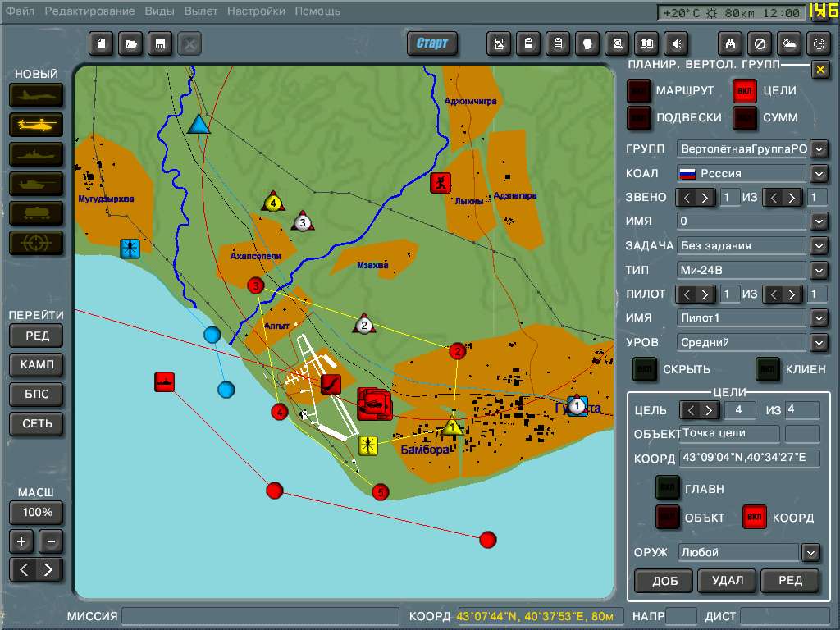Select the new tank group icon
840x630 pixels.
point(36,184)
